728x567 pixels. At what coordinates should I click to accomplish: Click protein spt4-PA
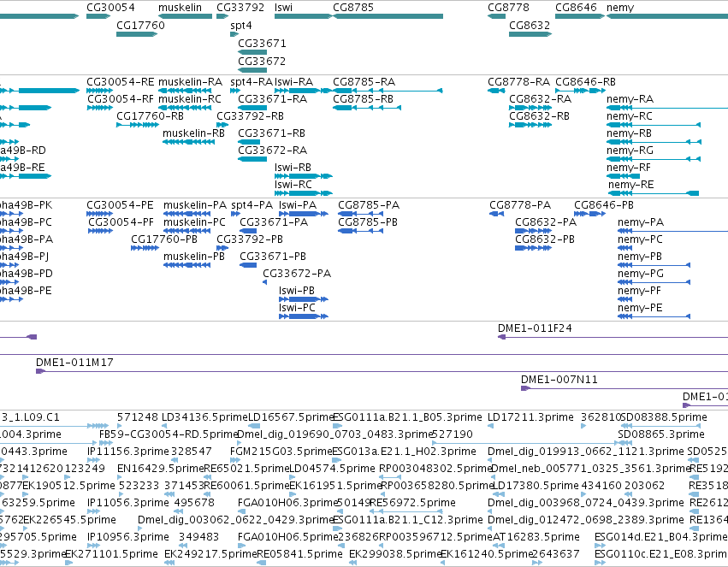click(252, 206)
